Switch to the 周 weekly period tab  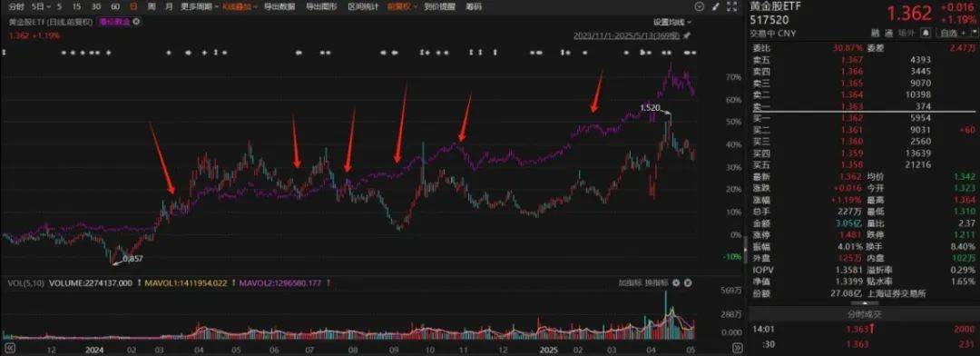tap(152, 7)
